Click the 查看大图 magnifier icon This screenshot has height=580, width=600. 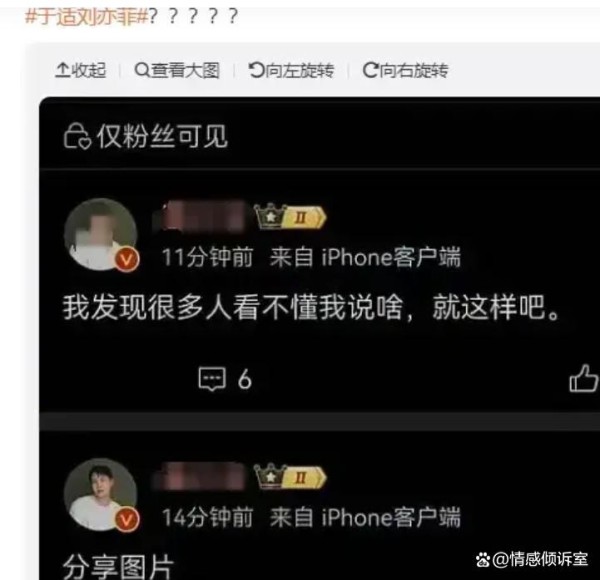pos(142,70)
